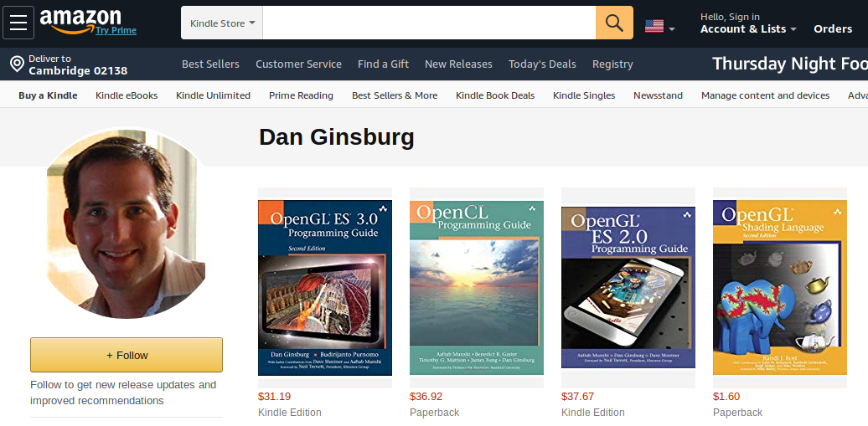Click the delivery location pin icon
This screenshot has width=868, height=426.
click(x=17, y=64)
